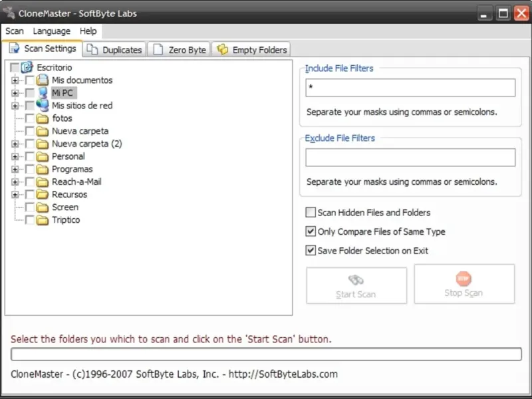Tick the Triptico folder checkbox
532x399 pixels.
tap(30, 220)
